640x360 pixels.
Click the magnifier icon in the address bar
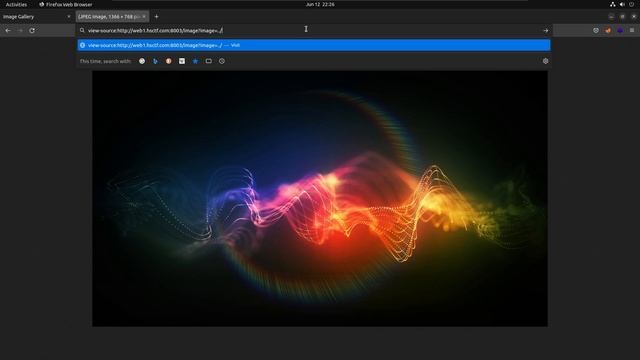82,31
